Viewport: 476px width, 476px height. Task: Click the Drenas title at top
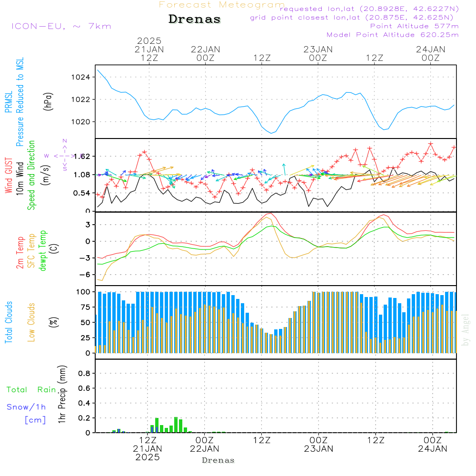point(194,19)
